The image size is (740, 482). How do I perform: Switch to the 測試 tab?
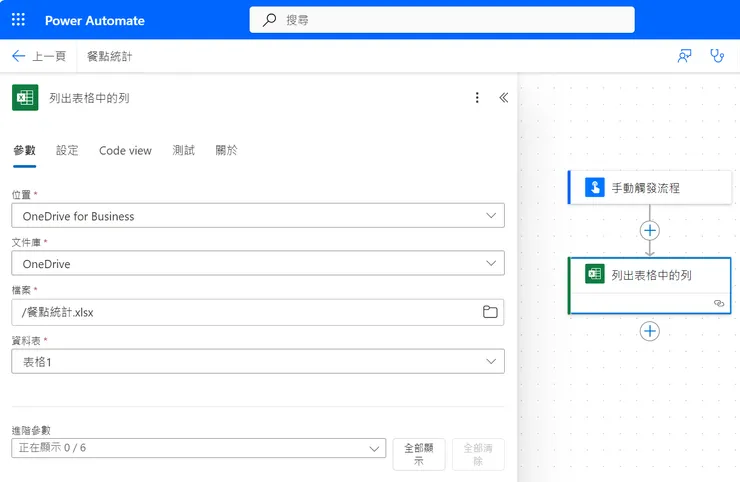(x=184, y=151)
